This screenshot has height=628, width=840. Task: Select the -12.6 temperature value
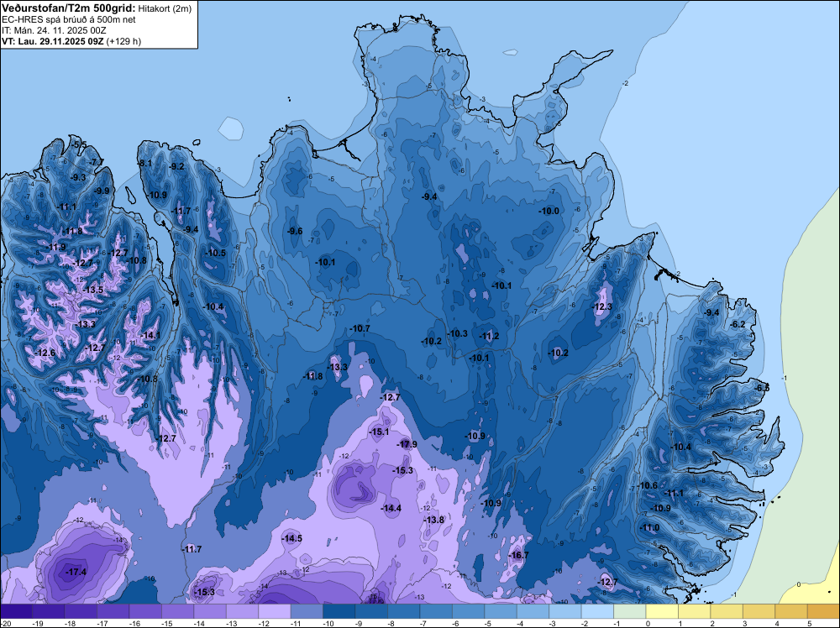45,353
